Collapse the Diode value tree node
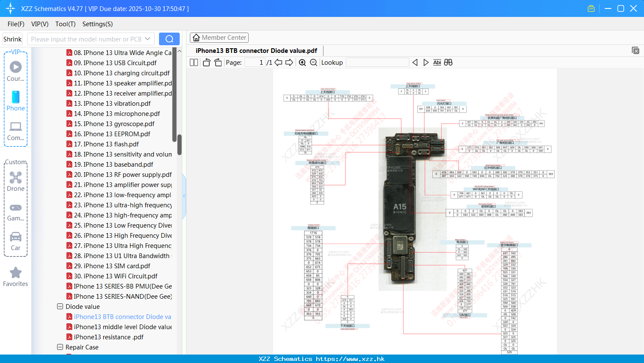644x363 pixels. 60,306
